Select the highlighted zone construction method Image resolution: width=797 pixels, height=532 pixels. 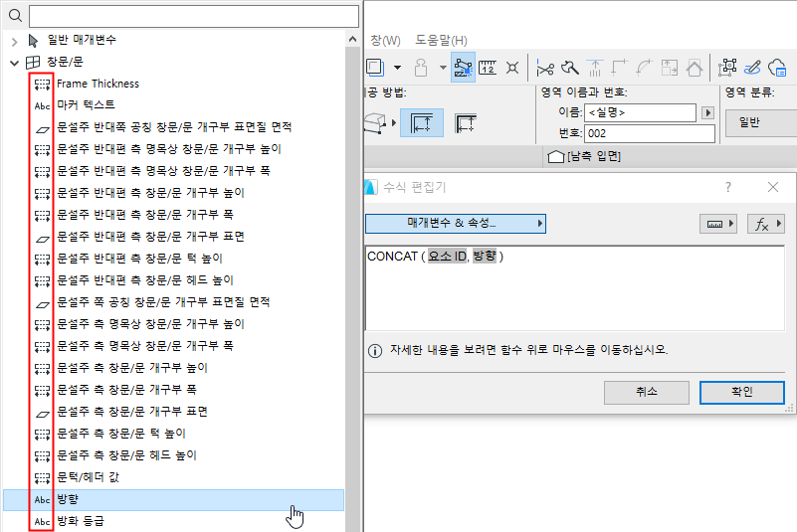pyautogui.click(x=422, y=123)
